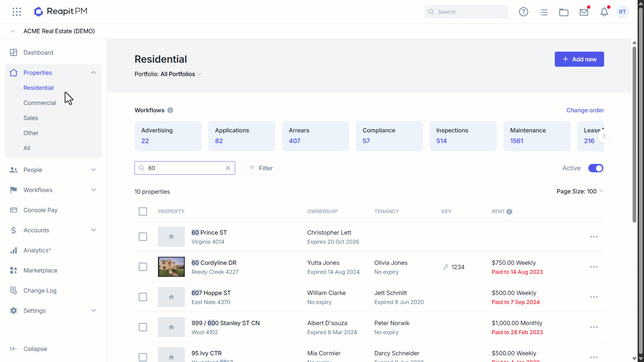This screenshot has height=362, width=644.
Task: Tick the checkbox for 60 Cordyline DR
Action: tap(143, 267)
